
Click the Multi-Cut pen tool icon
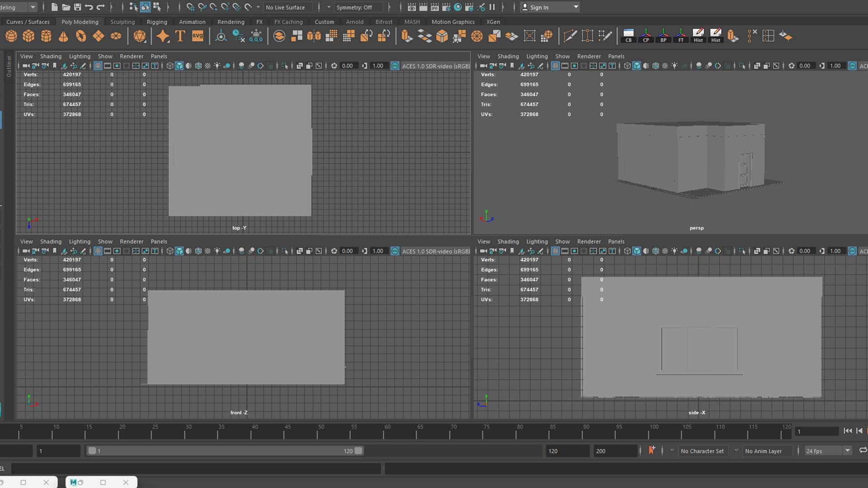570,36
